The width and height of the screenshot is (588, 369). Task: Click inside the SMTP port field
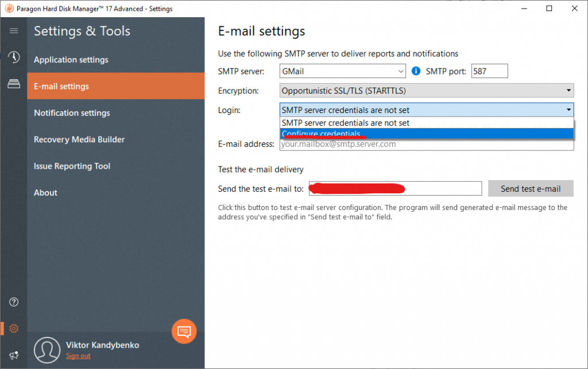pyautogui.click(x=490, y=71)
